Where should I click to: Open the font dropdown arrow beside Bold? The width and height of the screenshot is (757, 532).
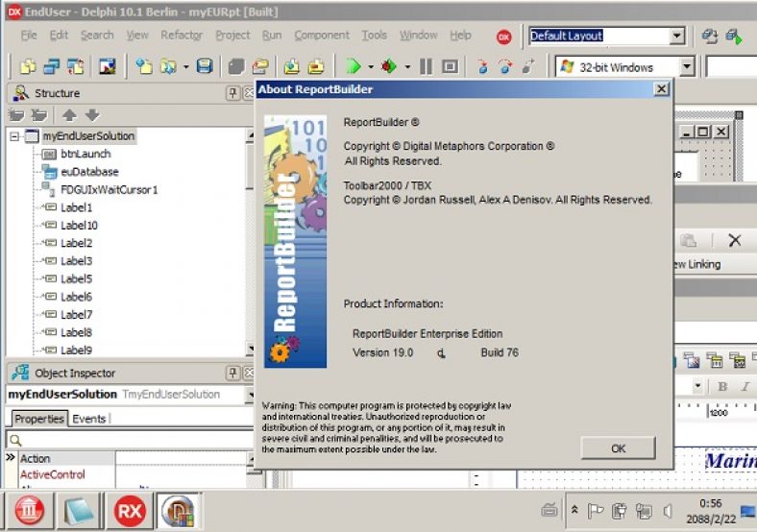[x=697, y=386]
